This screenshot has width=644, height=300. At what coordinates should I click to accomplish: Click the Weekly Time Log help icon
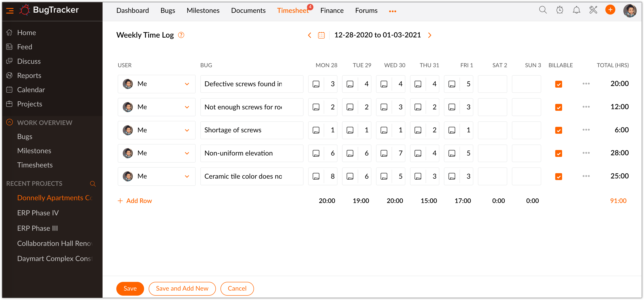coord(181,35)
